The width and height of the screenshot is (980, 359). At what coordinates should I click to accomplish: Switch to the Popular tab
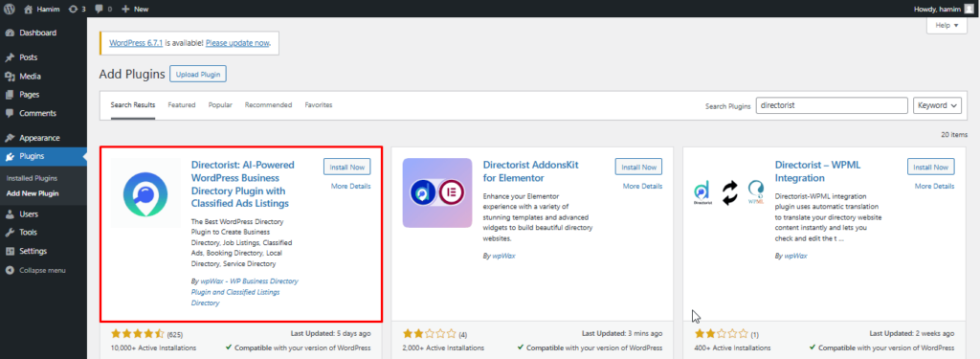tap(220, 105)
